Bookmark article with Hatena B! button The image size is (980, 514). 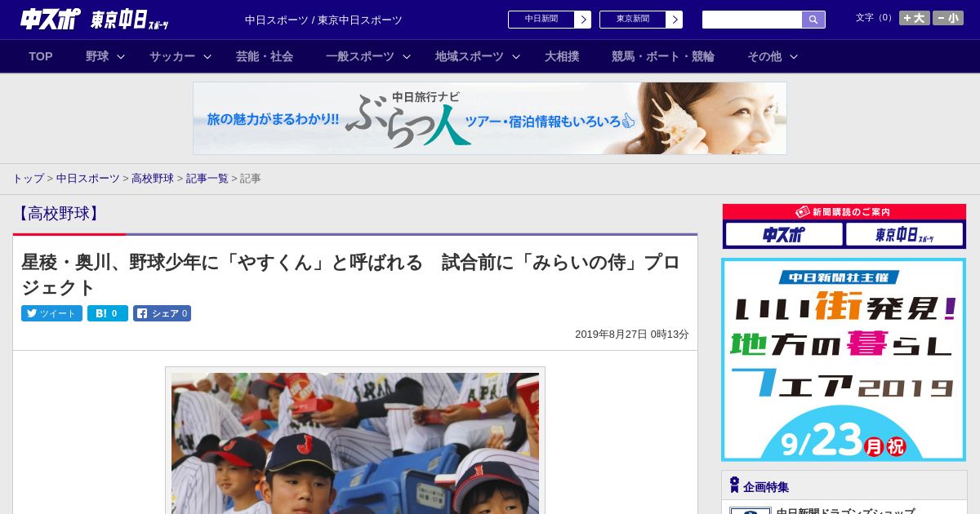pyautogui.click(x=108, y=313)
